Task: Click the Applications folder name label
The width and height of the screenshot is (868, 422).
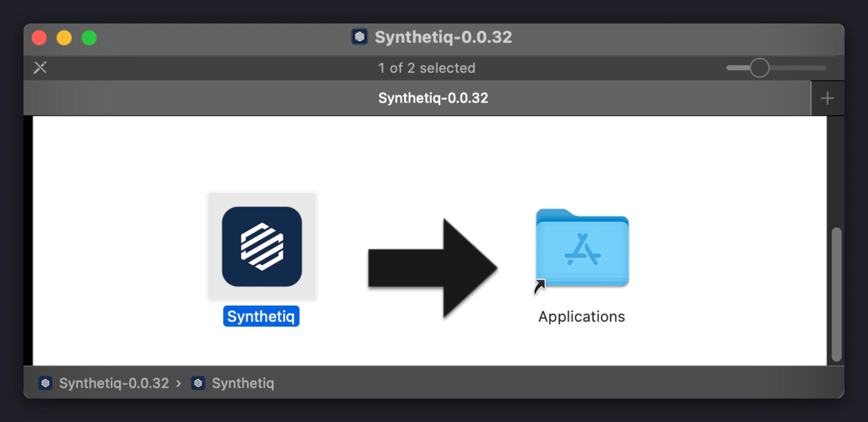Action: (582, 316)
